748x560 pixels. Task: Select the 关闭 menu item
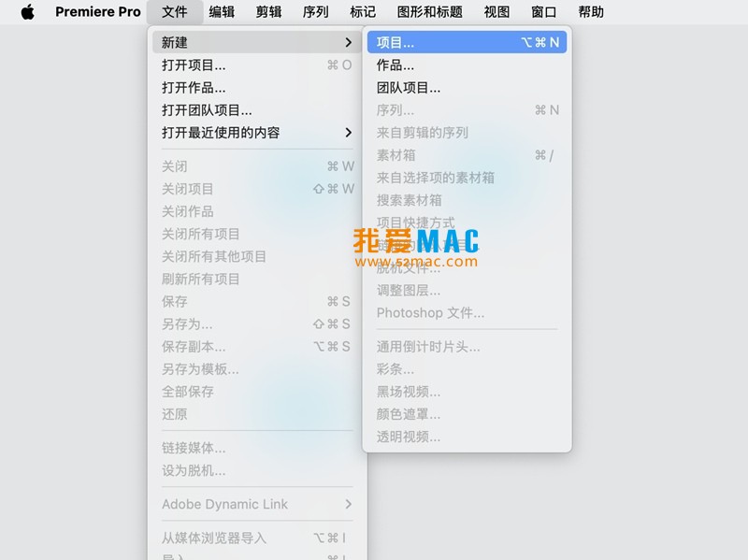(257, 166)
